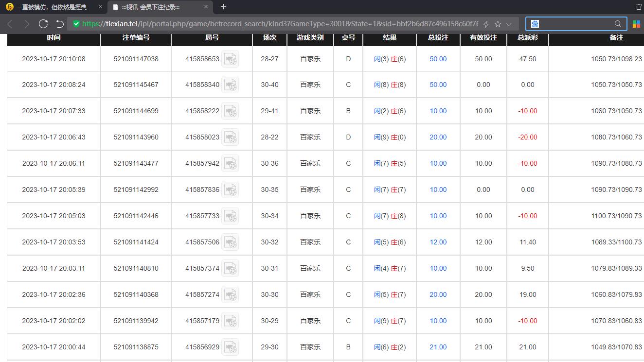Open total bet link 20.00 for 20:06:43
Viewport: 644px width, 362px height.
438,137
